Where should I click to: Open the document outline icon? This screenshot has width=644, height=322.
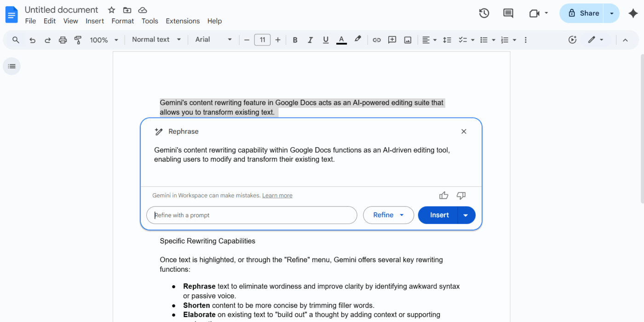pos(12,66)
